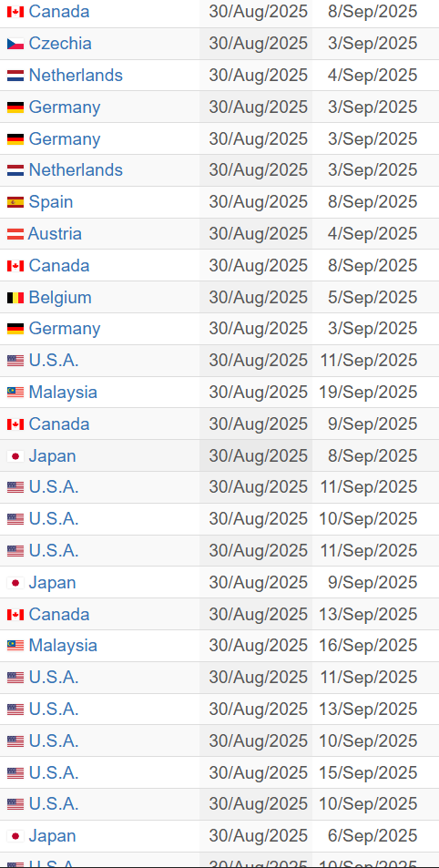
Task: Select the 5/Sep/2025 date cell
Action: [x=373, y=298]
